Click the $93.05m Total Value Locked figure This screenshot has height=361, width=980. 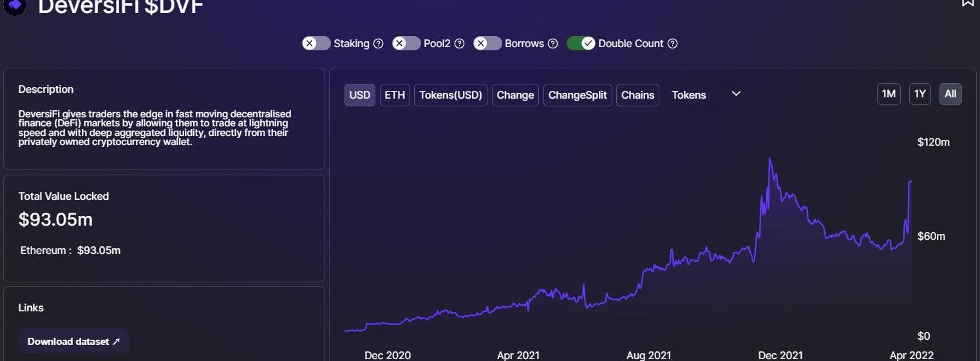[55, 220]
